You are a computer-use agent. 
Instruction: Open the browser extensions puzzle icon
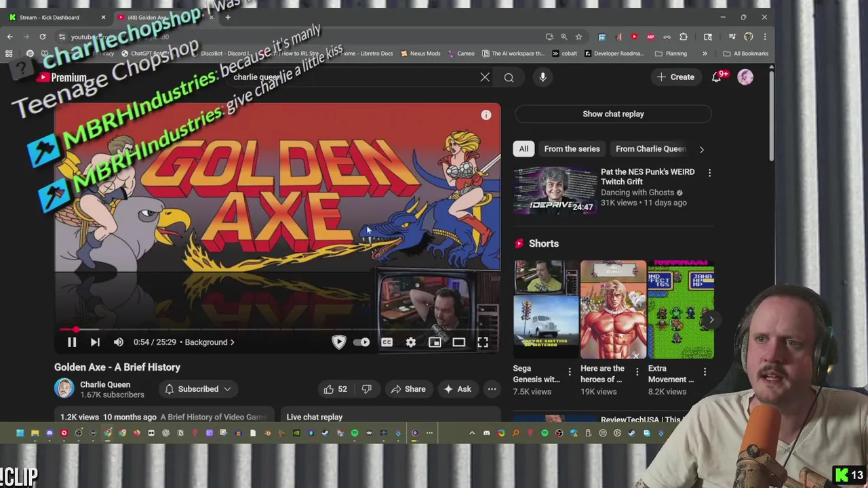point(684,37)
